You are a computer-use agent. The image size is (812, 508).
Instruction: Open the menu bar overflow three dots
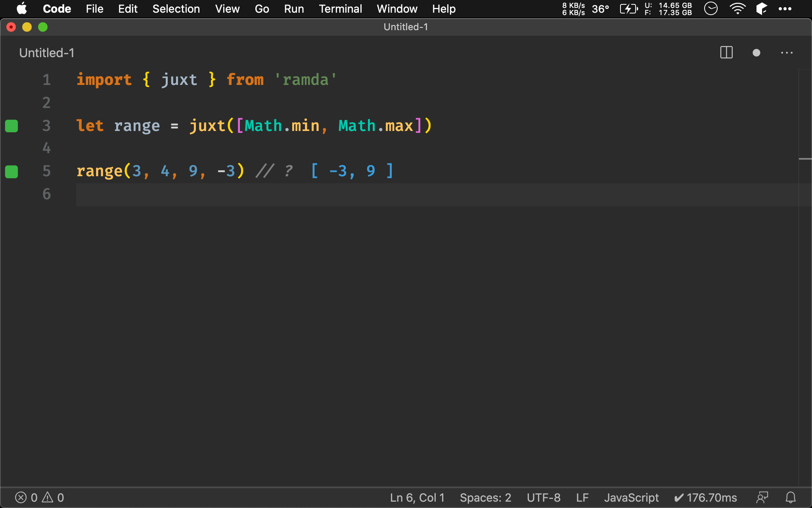(785, 9)
